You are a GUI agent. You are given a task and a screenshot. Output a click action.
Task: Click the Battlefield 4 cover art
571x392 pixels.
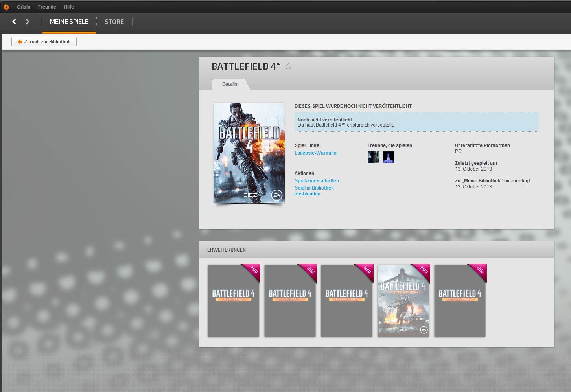(x=249, y=153)
